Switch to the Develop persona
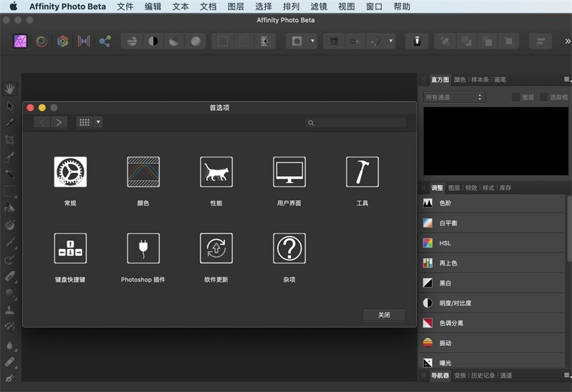The height and width of the screenshot is (392, 572). click(63, 41)
